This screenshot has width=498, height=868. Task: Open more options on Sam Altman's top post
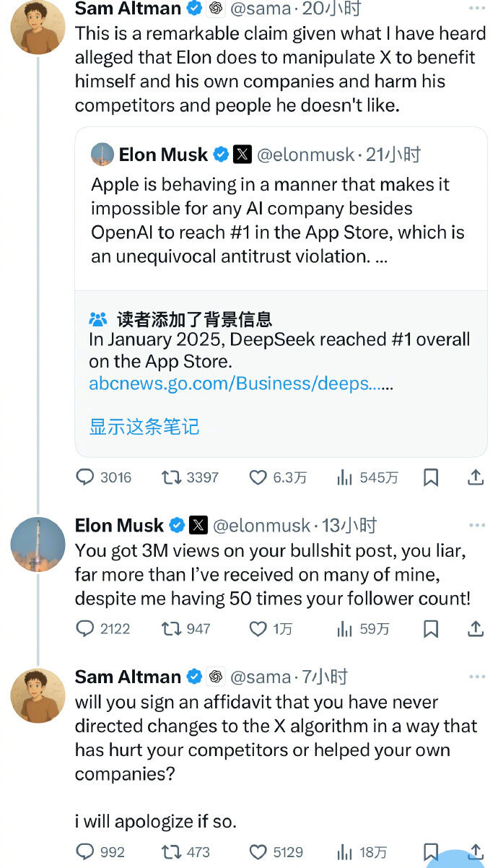coord(477,9)
